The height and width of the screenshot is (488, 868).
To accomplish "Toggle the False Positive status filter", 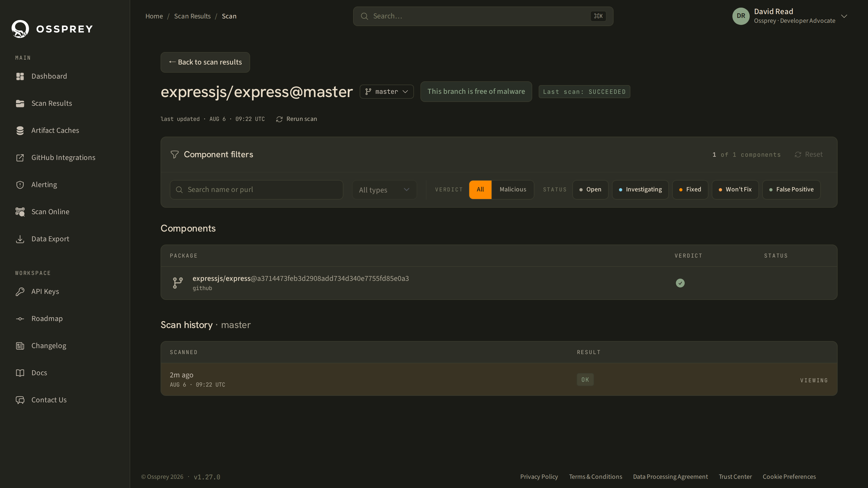I will 791,190.
